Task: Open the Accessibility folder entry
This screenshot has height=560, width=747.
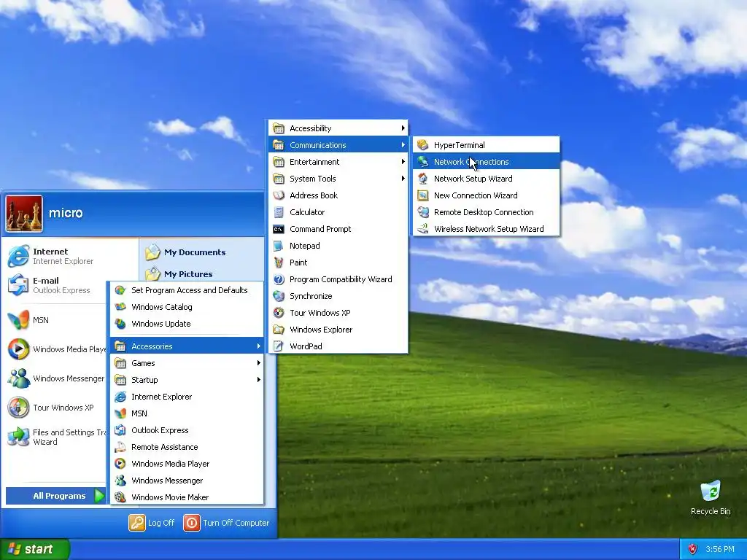Action: (338, 128)
